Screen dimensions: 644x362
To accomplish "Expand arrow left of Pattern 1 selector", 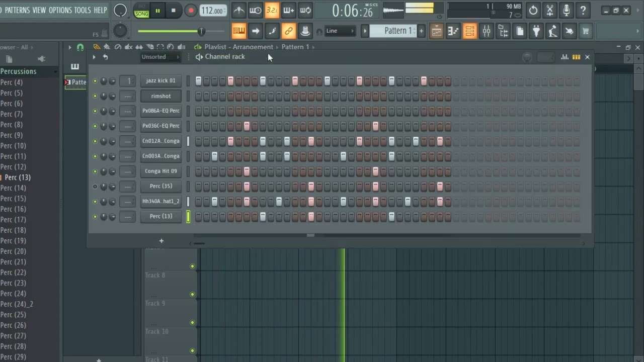I will [x=365, y=31].
